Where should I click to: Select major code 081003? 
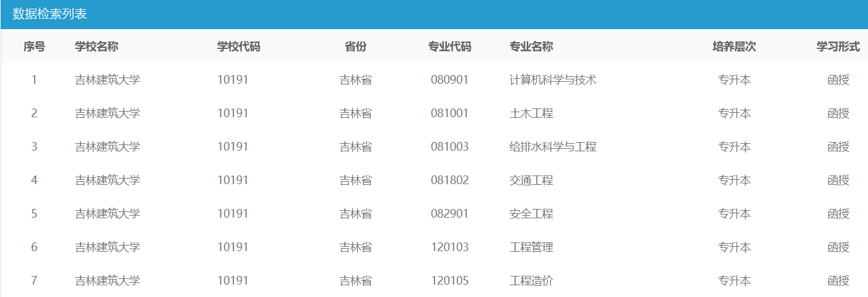(450, 147)
